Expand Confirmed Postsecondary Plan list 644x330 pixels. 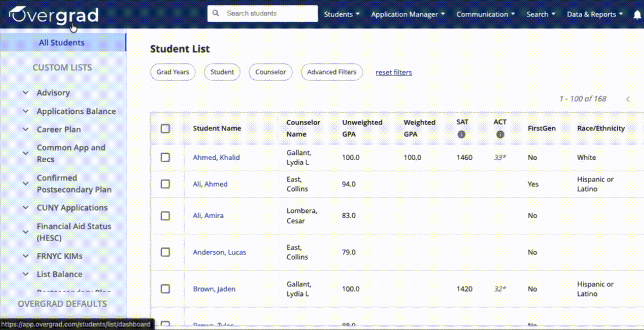[x=26, y=184]
